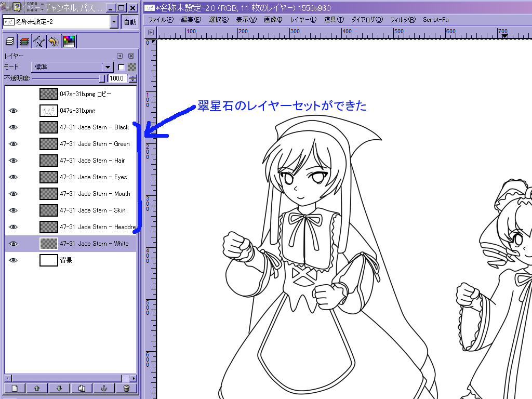The image size is (532, 399).
Task: Create a new layer button
Action: coord(15,388)
